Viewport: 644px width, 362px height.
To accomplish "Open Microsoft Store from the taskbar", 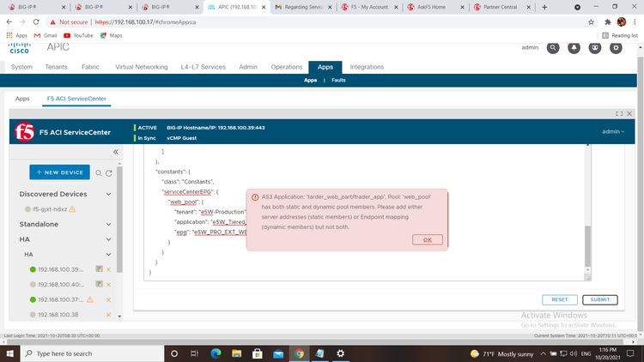I will click(x=258, y=353).
